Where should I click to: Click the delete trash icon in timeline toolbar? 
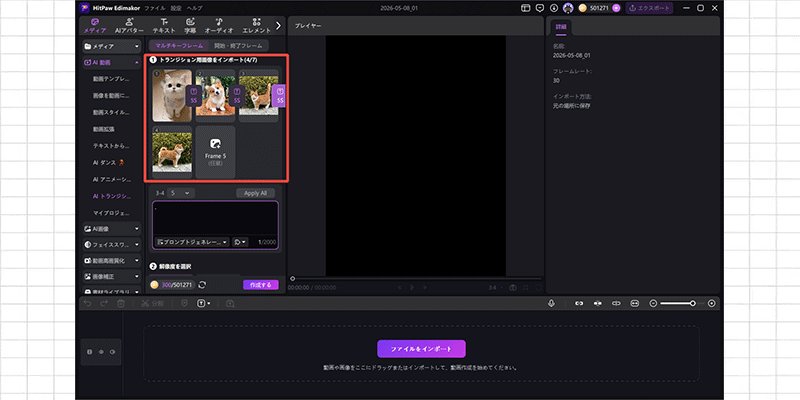(x=120, y=303)
